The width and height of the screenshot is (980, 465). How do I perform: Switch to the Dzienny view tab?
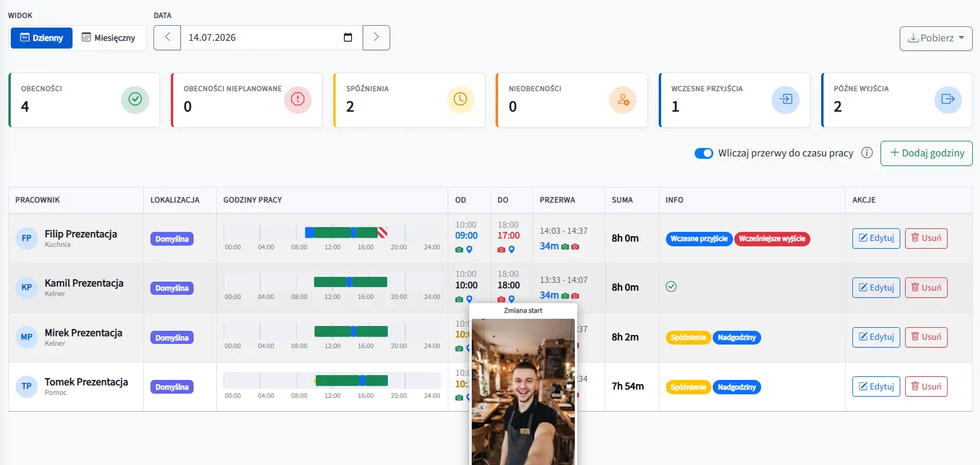coord(41,38)
